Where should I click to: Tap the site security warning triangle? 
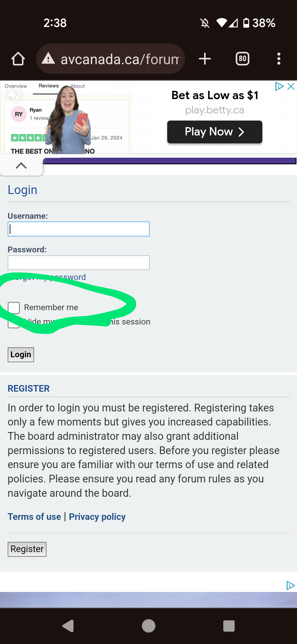48,59
